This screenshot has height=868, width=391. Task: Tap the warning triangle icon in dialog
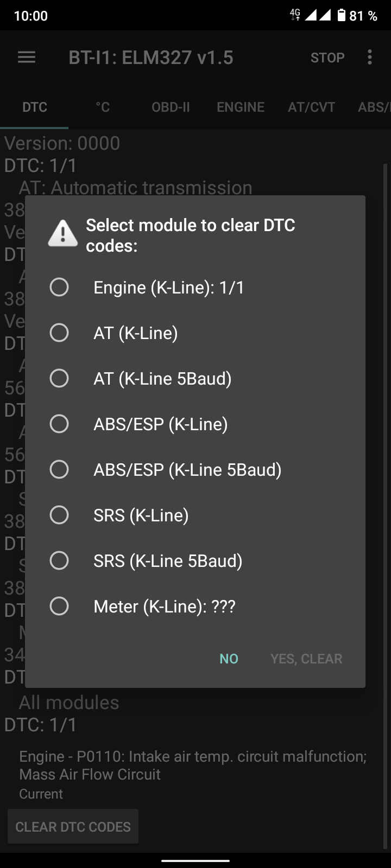coord(63,233)
